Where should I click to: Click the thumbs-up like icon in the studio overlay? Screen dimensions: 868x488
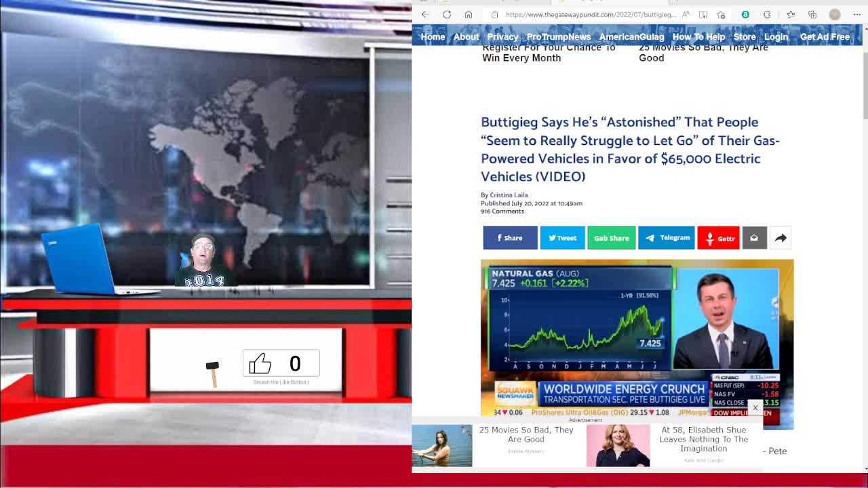260,363
